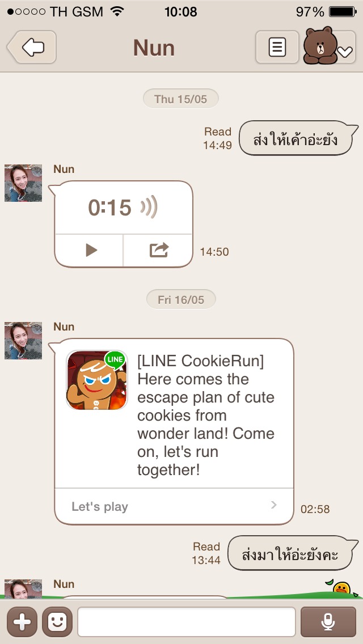Image resolution: width=363 pixels, height=644 pixels.
Task: Tap the Fri 16/05 date label
Action: click(181, 299)
